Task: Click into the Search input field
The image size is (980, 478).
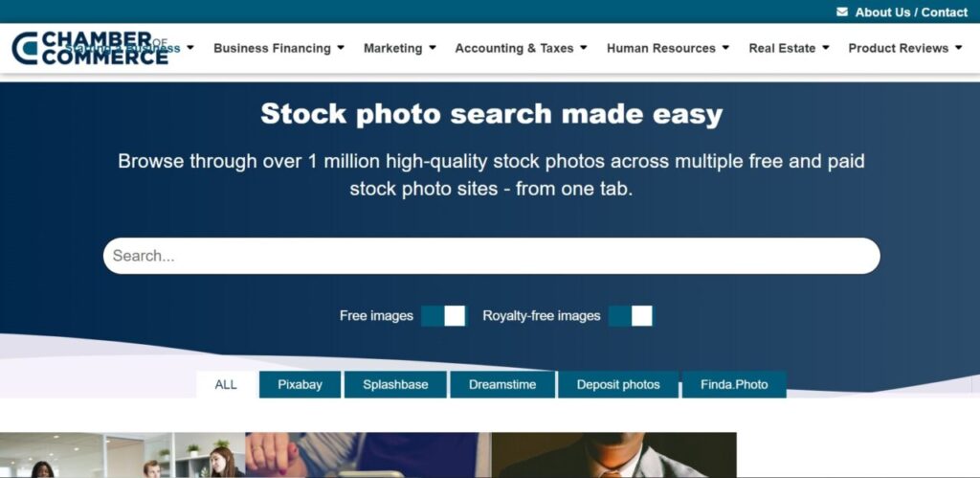Action: [x=492, y=256]
